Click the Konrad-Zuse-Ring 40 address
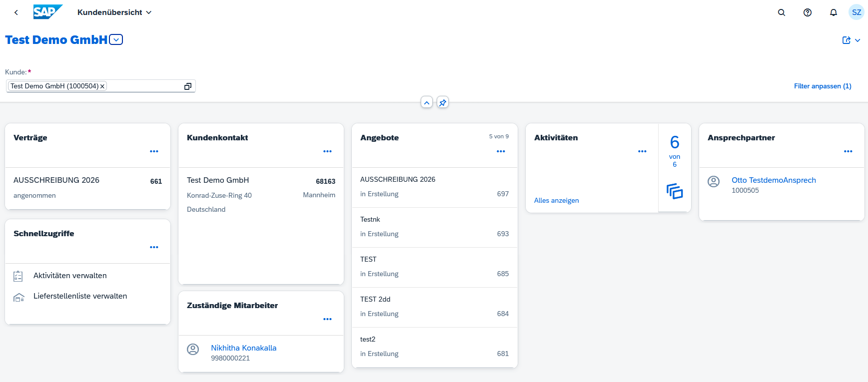Image resolution: width=868 pixels, height=382 pixels. pyautogui.click(x=219, y=195)
